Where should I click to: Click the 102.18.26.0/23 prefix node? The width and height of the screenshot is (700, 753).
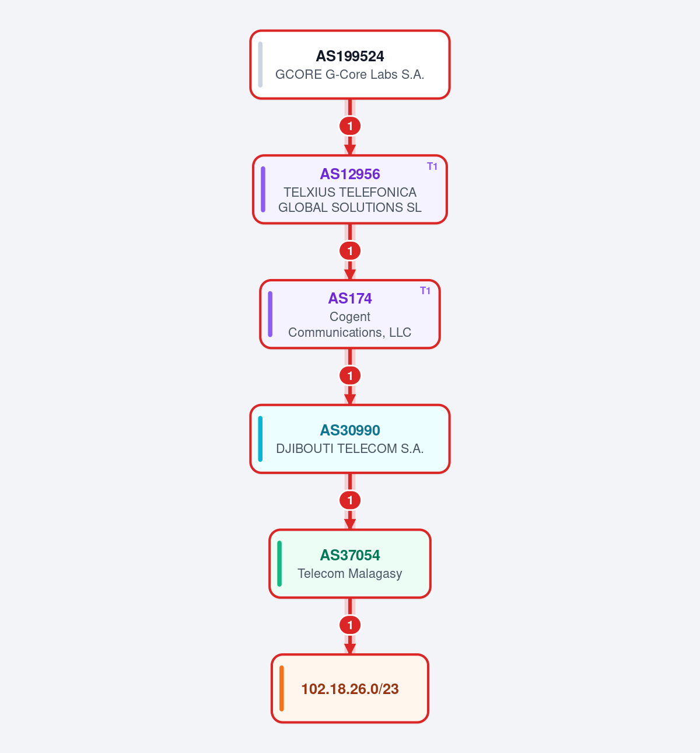pyautogui.click(x=350, y=689)
